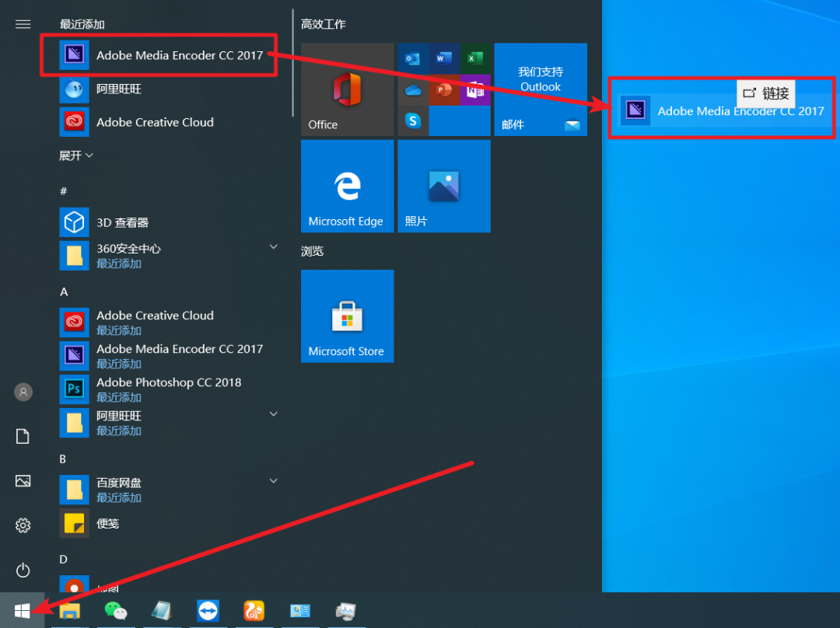The width and height of the screenshot is (840, 628).
Task: Open 3D 查看器 app
Action: (x=169, y=222)
